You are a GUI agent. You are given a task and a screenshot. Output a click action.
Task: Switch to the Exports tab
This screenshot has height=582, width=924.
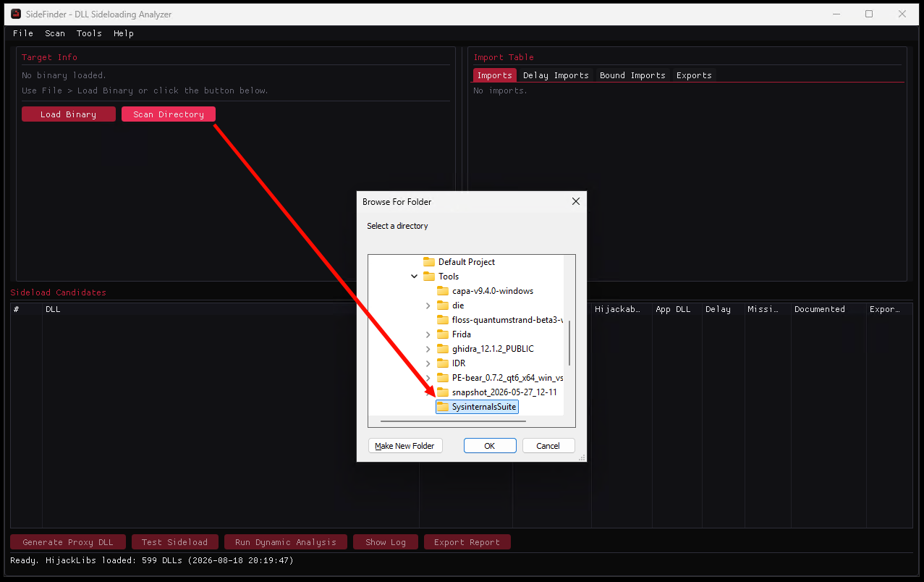point(694,75)
